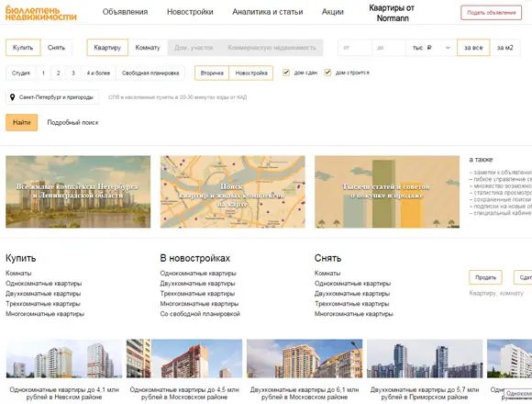The height and width of the screenshot is (404, 532).
Task: Click the Бюллетень недвижимости logo
Action: (x=41, y=13)
